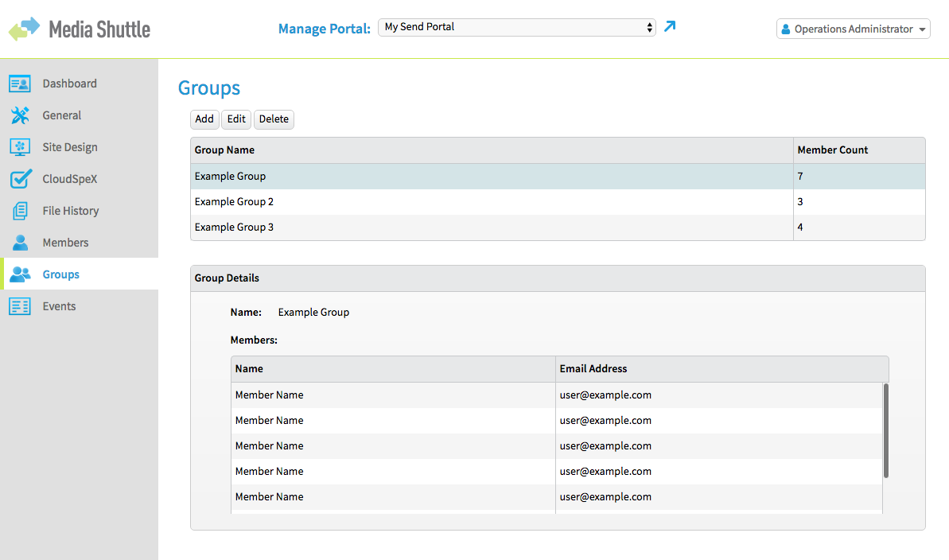Select the Example Group row
Screen dimensions: 949x560
point(558,176)
